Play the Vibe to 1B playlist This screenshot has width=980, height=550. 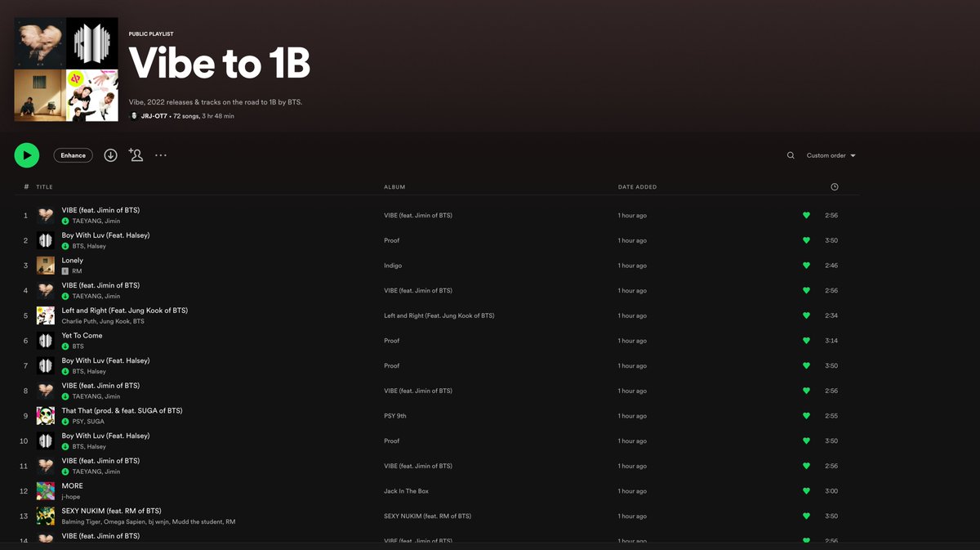[x=27, y=155]
